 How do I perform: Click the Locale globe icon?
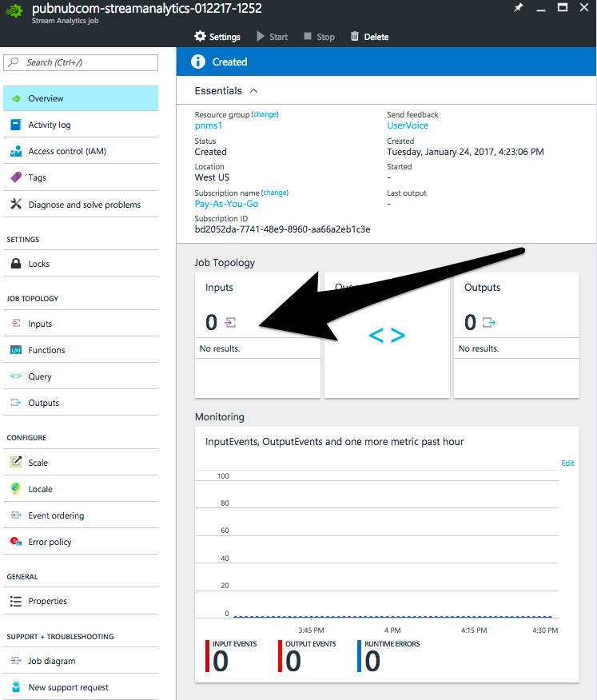point(16,488)
